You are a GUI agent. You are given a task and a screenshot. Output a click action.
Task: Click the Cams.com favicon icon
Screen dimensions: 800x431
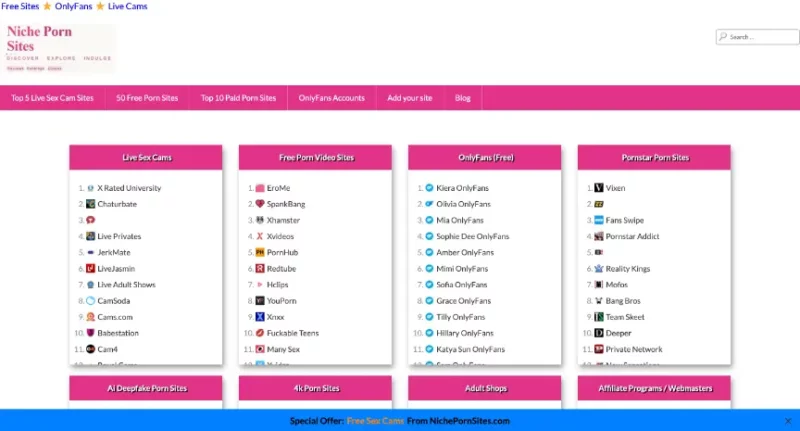(90, 317)
